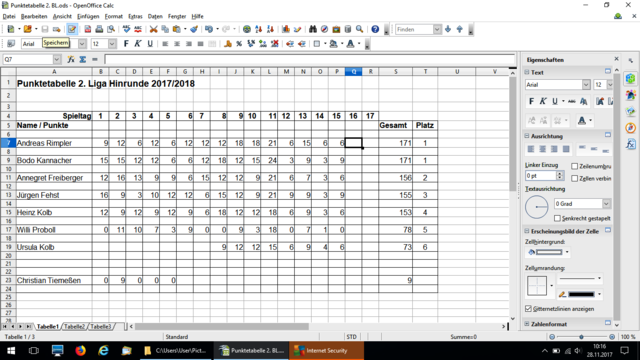This screenshot has width=640, height=360.
Task: Click the Cut scissors icon in toolbar
Action: (153, 29)
